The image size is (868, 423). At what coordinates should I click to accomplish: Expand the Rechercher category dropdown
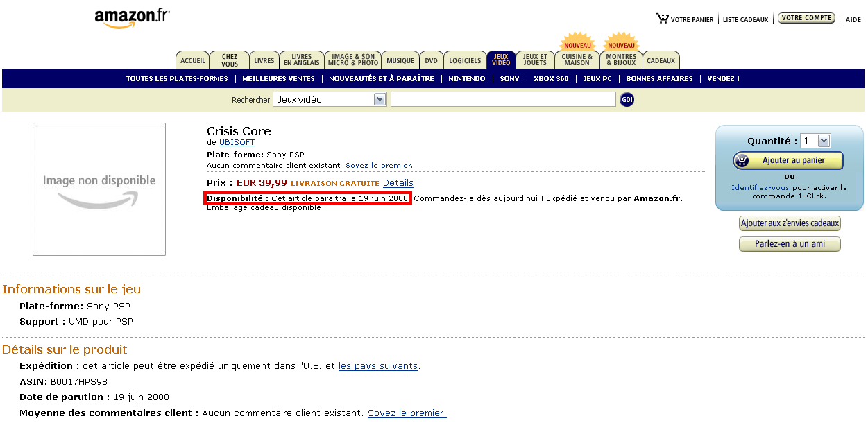coord(330,100)
